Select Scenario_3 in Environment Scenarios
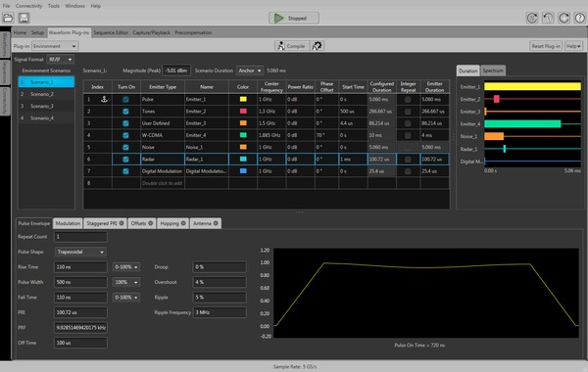The height and width of the screenshot is (372, 588). [46, 106]
